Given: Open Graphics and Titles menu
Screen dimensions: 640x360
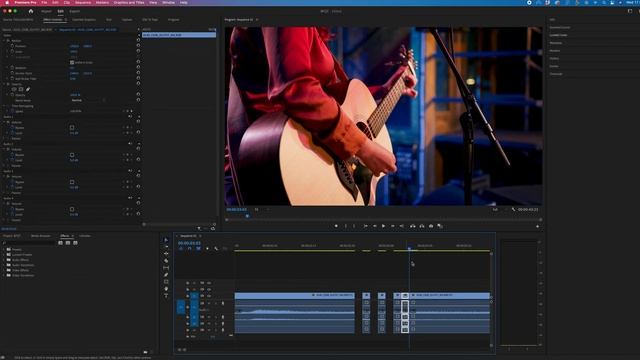Looking at the screenshot, I should tap(129, 2).
